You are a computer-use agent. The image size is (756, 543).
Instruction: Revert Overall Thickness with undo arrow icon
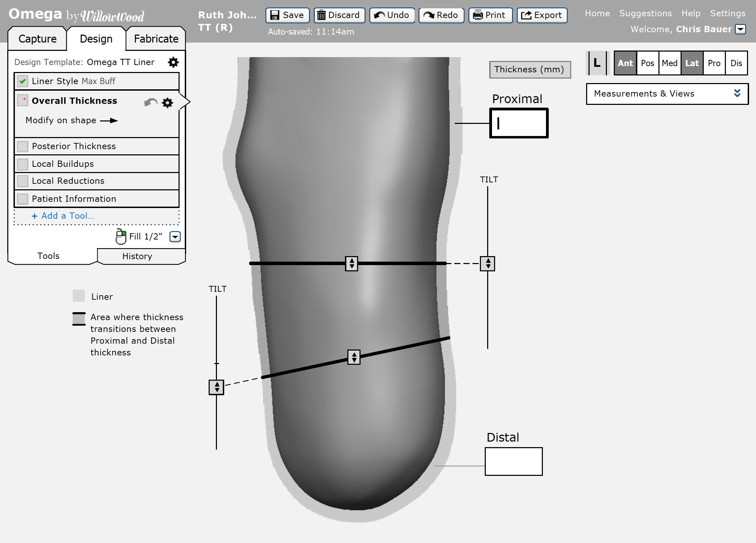(x=151, y=102)
